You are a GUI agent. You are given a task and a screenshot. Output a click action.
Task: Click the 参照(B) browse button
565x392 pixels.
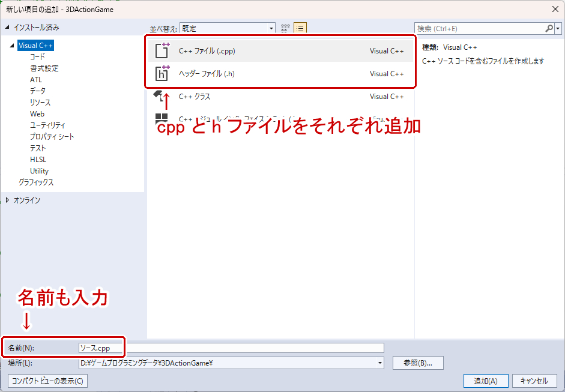(418, 363)
